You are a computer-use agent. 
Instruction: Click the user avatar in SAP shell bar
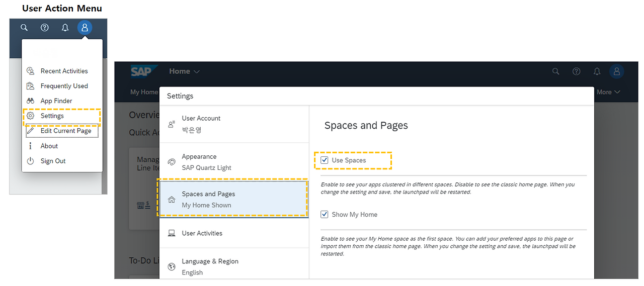point(617,71)
